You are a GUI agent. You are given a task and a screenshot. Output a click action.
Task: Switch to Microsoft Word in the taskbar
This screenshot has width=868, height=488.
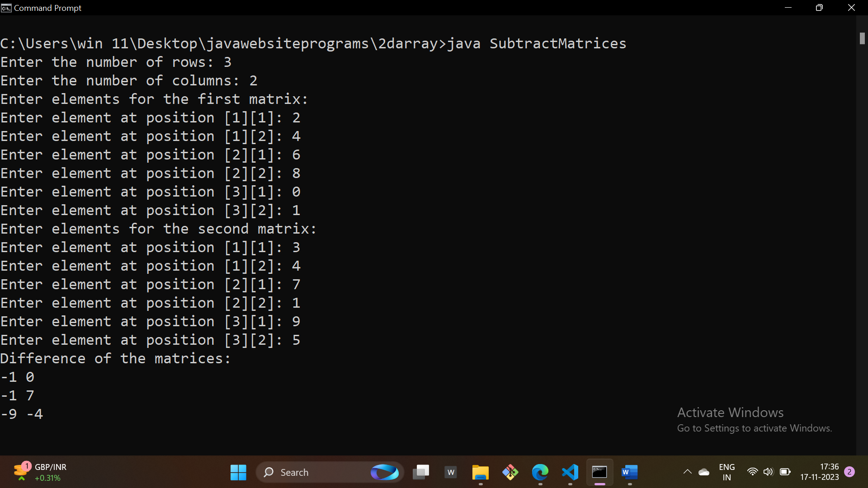[629, 472]
